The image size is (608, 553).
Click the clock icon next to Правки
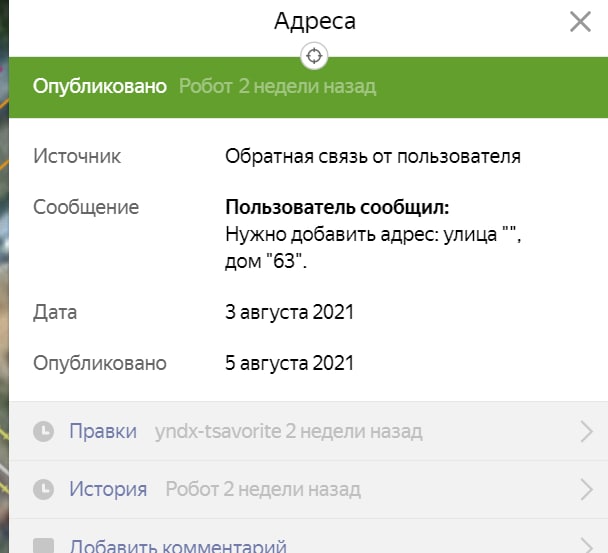pos(43,431)
